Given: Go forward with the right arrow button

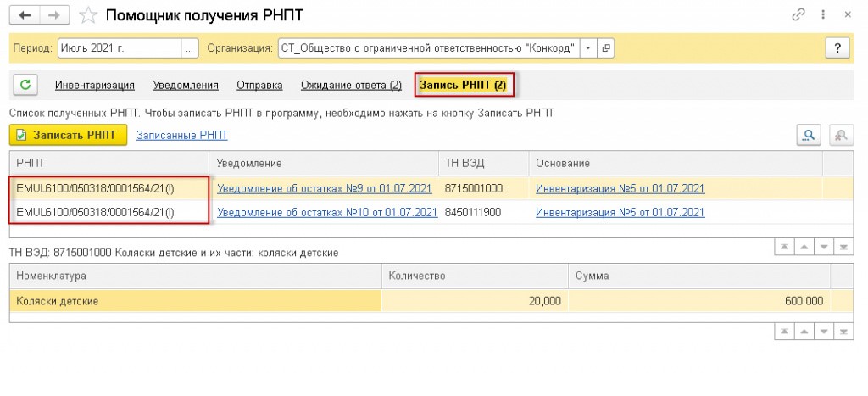Looking at the screenshot, I should coord(53,15).
